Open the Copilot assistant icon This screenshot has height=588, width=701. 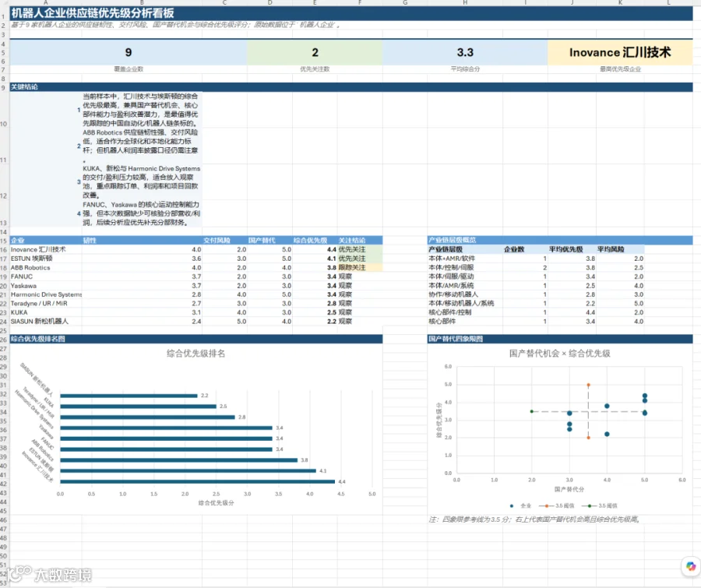pos(691,566)
